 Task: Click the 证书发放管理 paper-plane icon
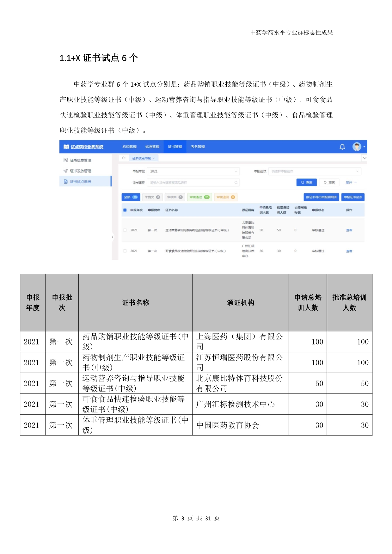[65, 171]
